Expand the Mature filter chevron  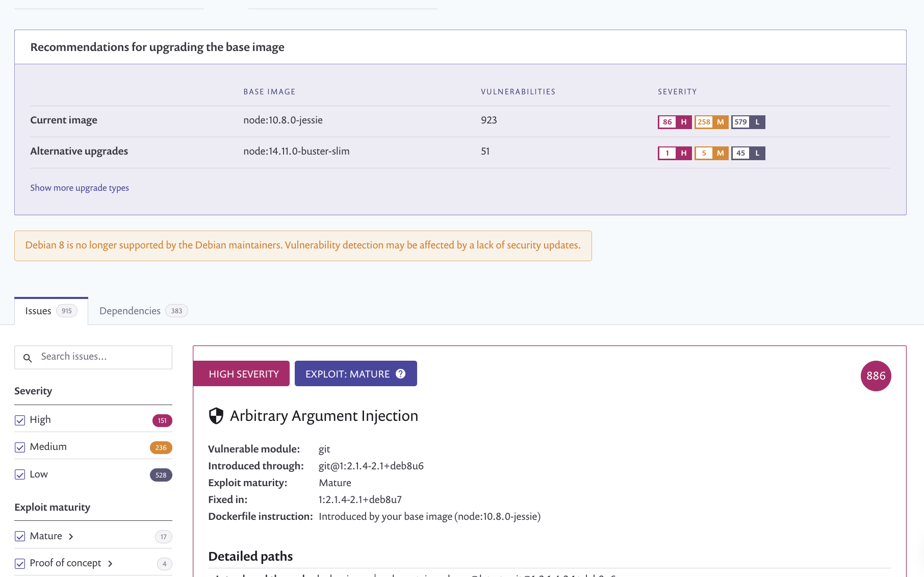pyautogui.click(x=71, y=537)
